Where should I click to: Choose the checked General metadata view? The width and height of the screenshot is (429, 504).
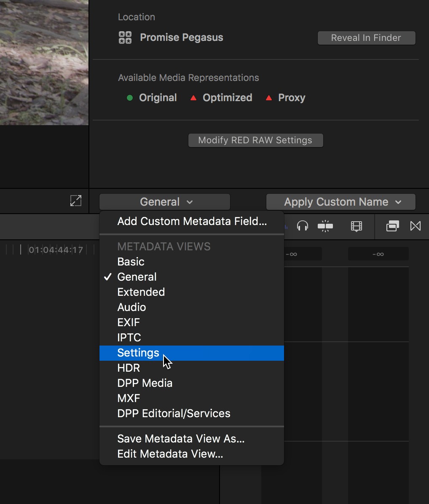click(137, 277)
